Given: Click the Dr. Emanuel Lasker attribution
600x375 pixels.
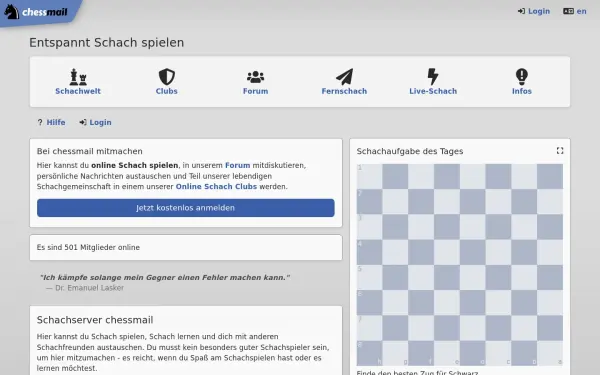Looking at the screenshot, I should click(85, 288).
